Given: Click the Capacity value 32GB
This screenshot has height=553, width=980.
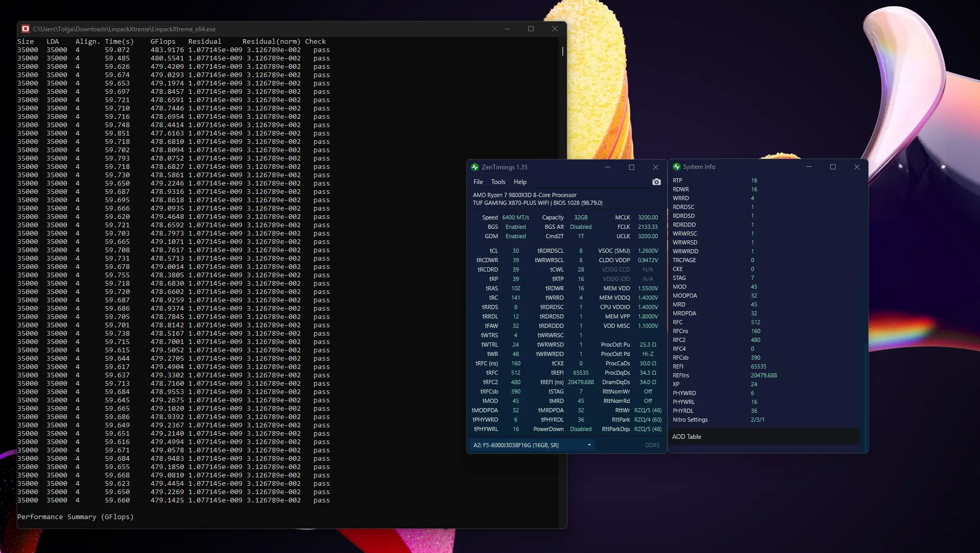Looking at the screenshot, I should [x=580, y=217].
